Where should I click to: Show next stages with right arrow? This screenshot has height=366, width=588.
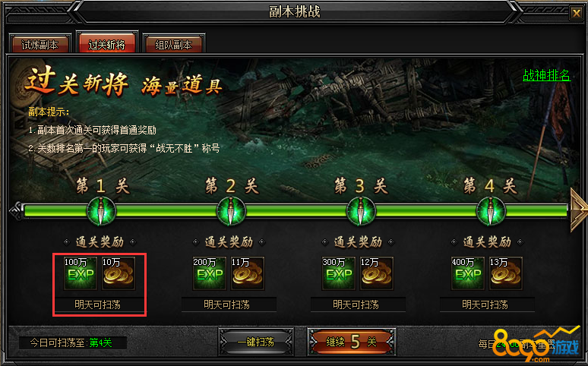pos(578,210)
